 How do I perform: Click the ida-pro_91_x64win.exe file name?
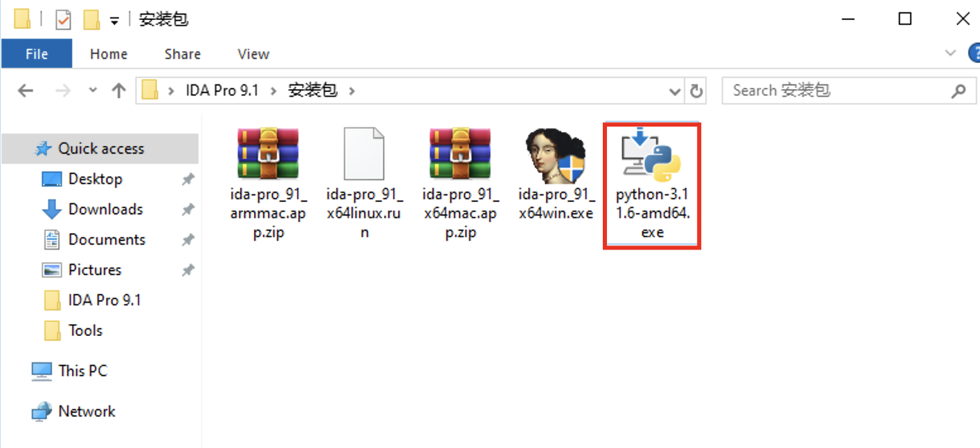[556, 204]
